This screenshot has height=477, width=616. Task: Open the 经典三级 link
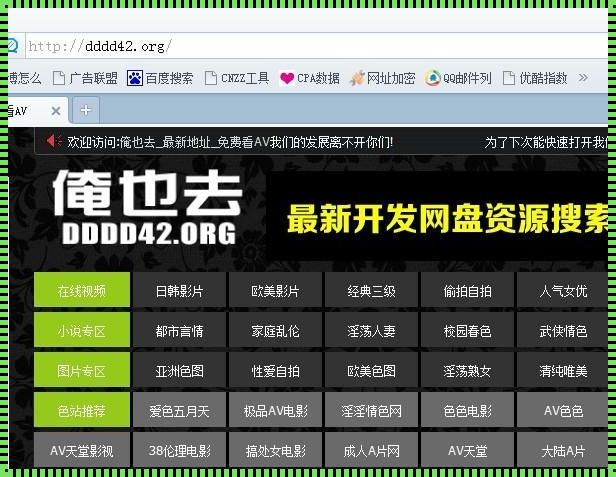click(x=371, y=290)
